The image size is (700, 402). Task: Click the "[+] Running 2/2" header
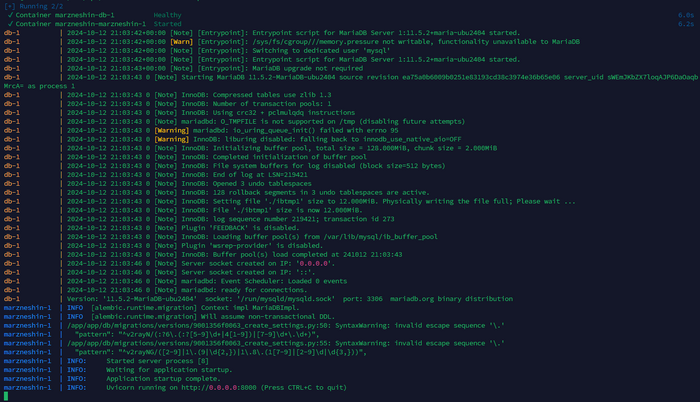click(28, 6)
